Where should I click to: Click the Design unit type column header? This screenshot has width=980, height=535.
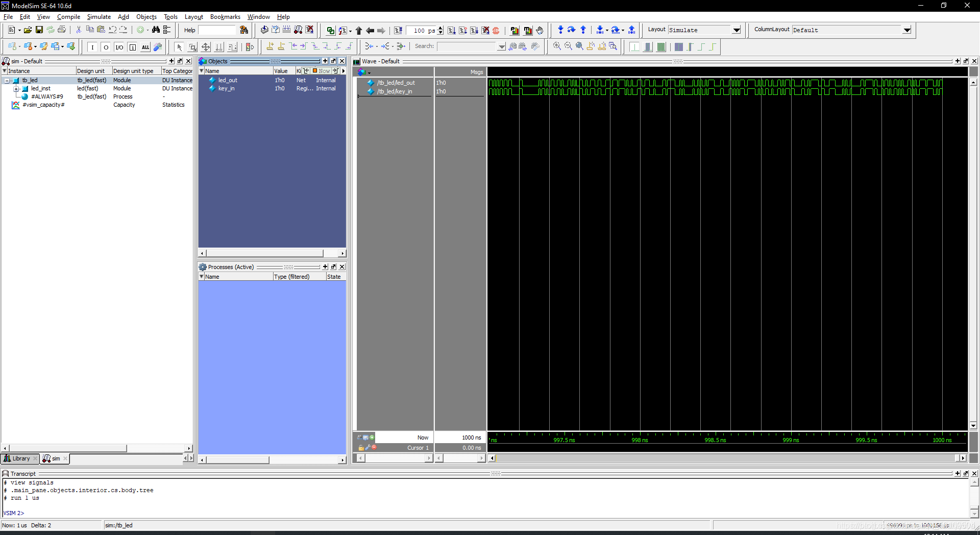(136, 71)
